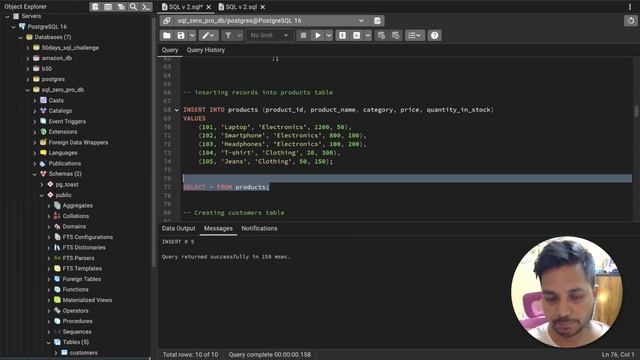Click the Explain Analyze chart icon
The image size is (640, 360).
357,36
